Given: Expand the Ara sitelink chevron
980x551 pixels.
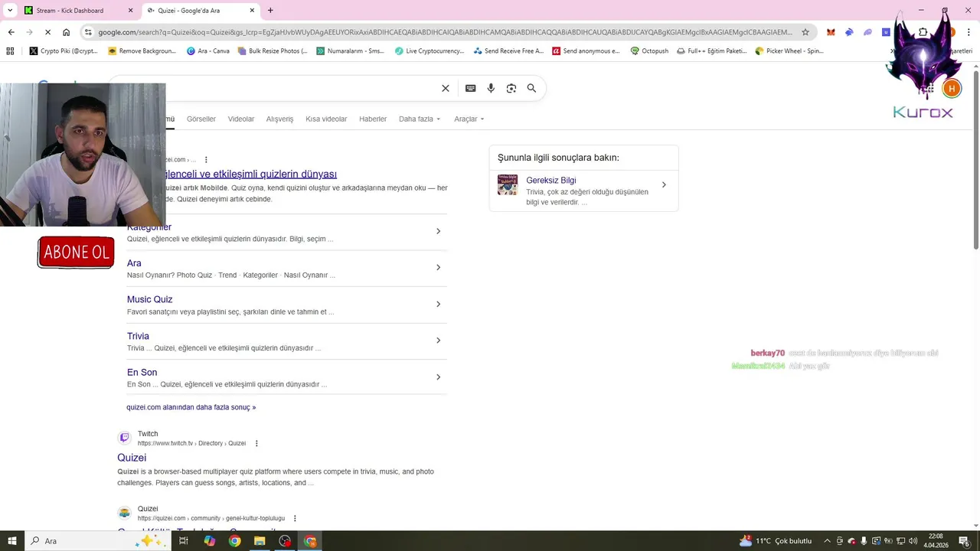Looking at the screenshot, I should tap(438, 267).
